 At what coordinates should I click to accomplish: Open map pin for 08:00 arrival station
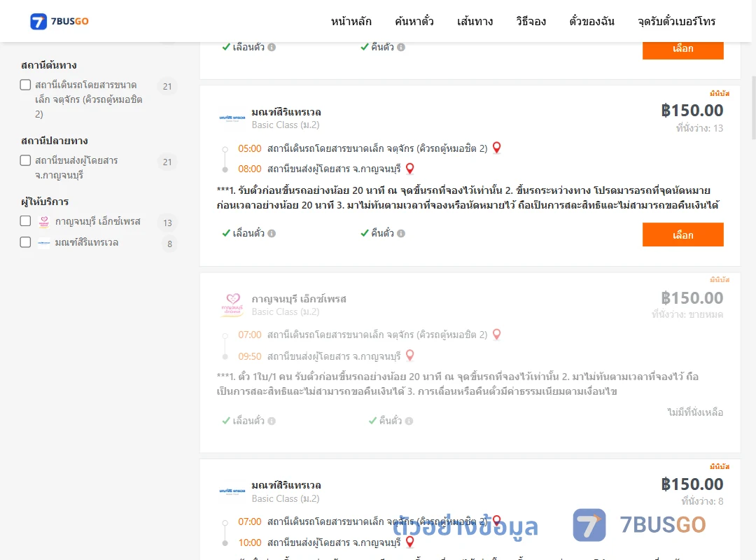409,168
